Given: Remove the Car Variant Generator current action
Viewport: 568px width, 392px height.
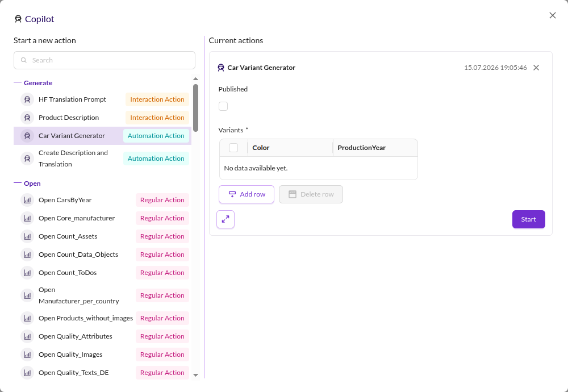Looking at the screenshot, I should click(x=536, y=68).
